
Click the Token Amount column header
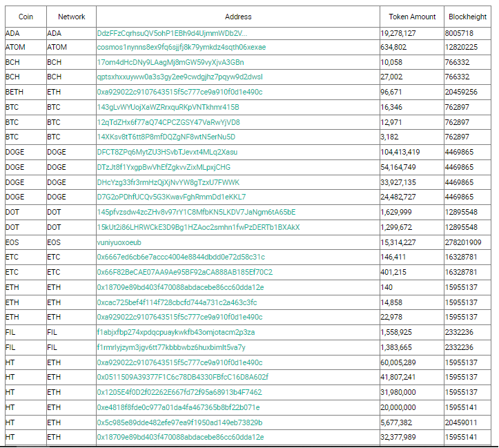tap(412, 17)
